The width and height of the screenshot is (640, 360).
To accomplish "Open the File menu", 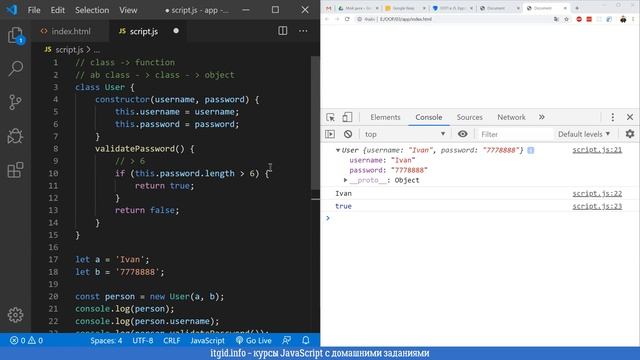I will (34, 10).
